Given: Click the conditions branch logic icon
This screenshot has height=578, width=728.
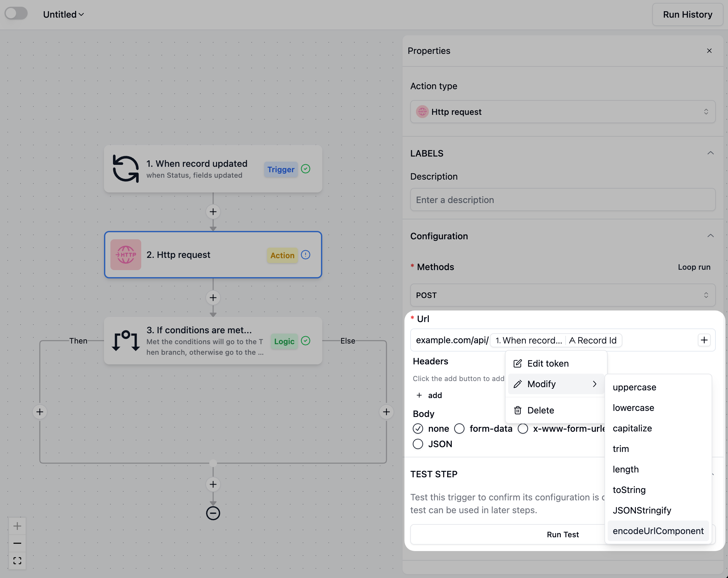Looking at the screenshot, I should 126,340.
